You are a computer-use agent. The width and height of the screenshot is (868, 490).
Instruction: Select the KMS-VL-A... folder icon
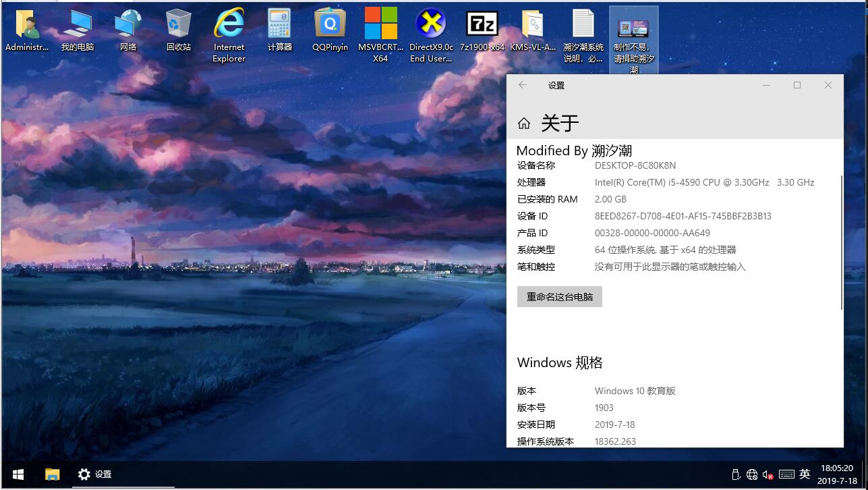[x=533, y=25]
